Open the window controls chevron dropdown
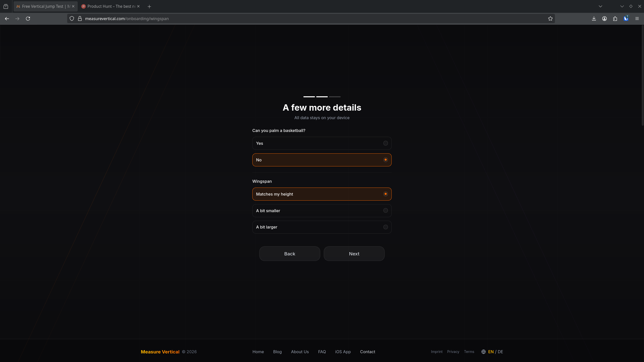This screenshot has height=362, width=644. click(622, 6)
